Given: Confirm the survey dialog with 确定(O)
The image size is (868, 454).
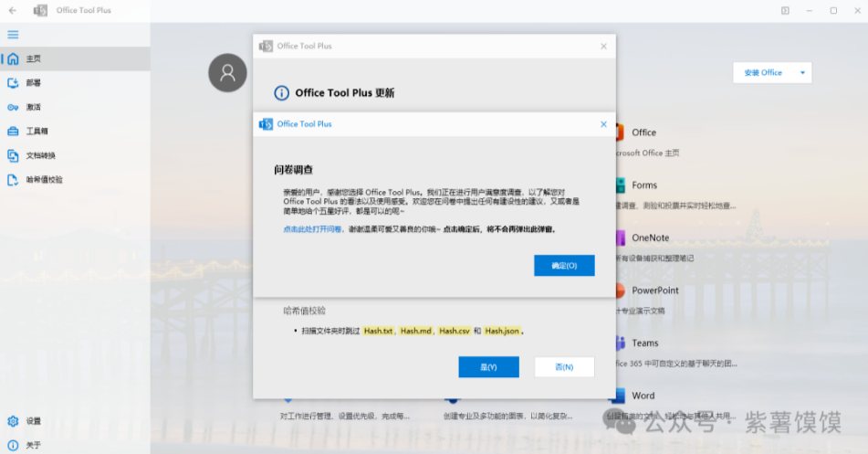Looking at the screenshot, I should [x=564, y=266].
